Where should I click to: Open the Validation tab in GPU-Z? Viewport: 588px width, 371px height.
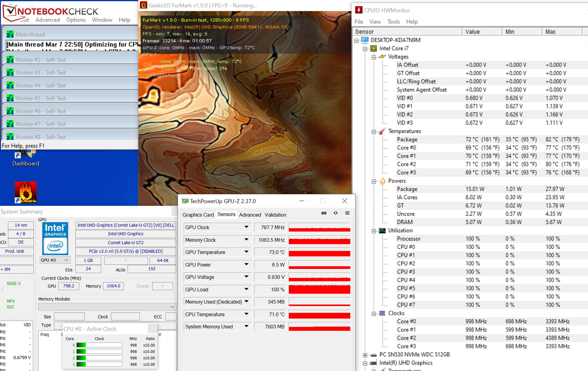click(x=275, y=215)
